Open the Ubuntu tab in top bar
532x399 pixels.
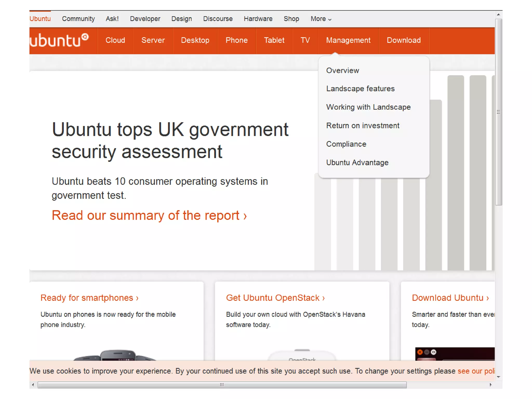(40, 19)
